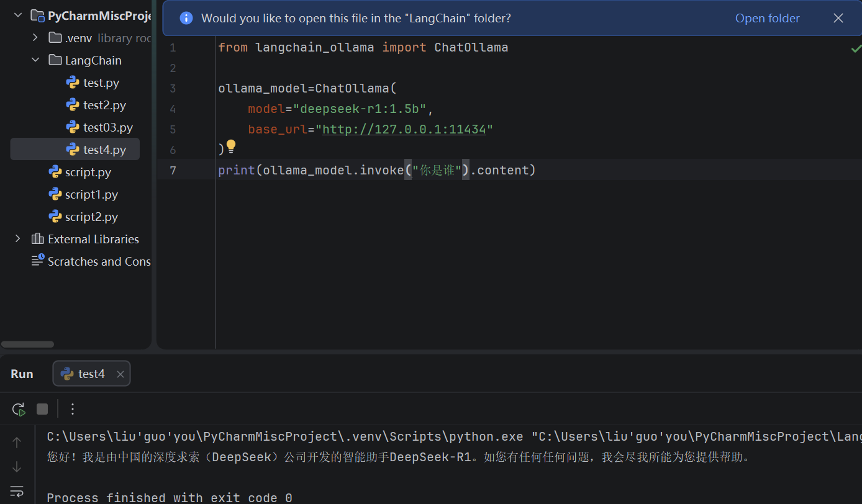Click the Scratches and Consoles icon
Screen dimensions: 862x504
[38, 261]
